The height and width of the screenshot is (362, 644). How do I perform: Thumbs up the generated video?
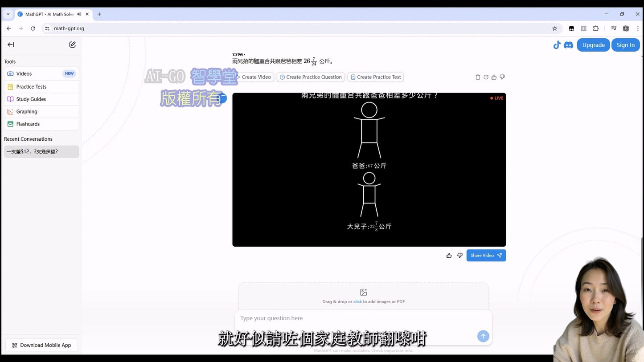[449, 255]
